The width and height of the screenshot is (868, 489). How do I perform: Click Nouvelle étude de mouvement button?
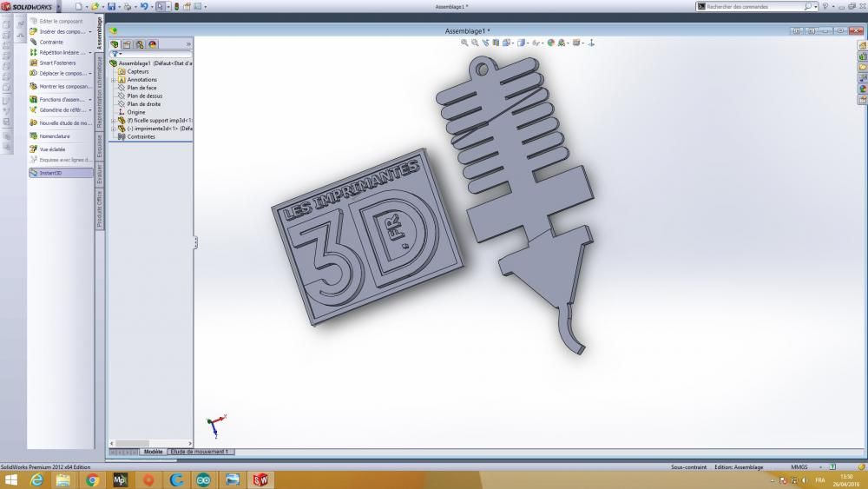[x=61, y=123]
